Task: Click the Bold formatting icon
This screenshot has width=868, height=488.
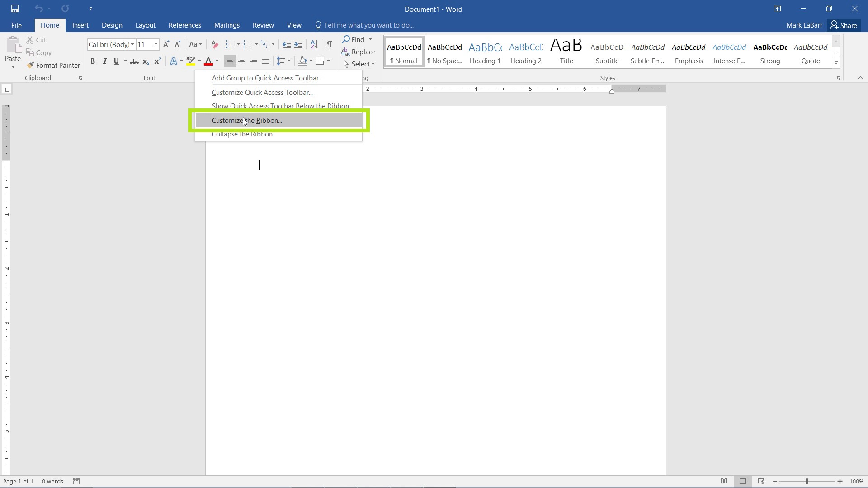Action: (92, 61)
